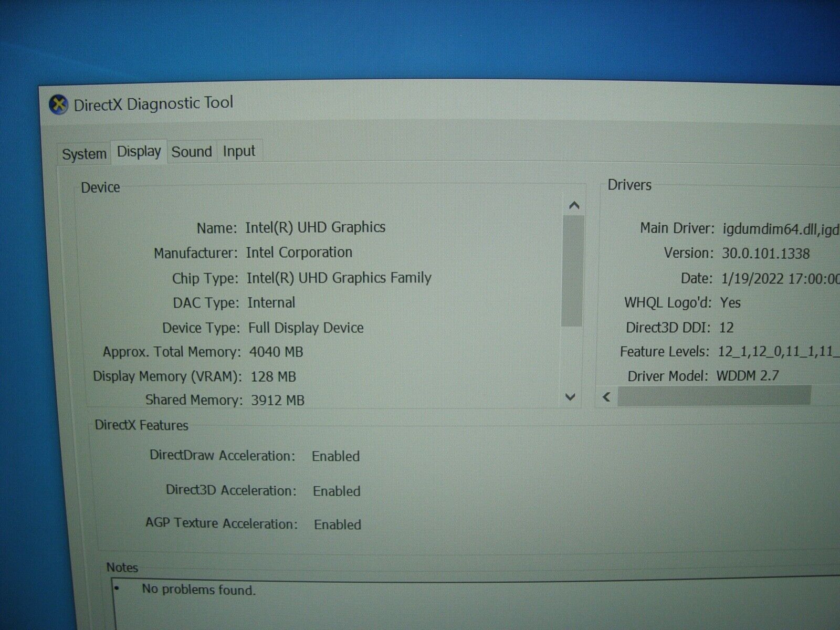Click the 'Full Display Device' value

pyautogui.click(x=306, y=328)
